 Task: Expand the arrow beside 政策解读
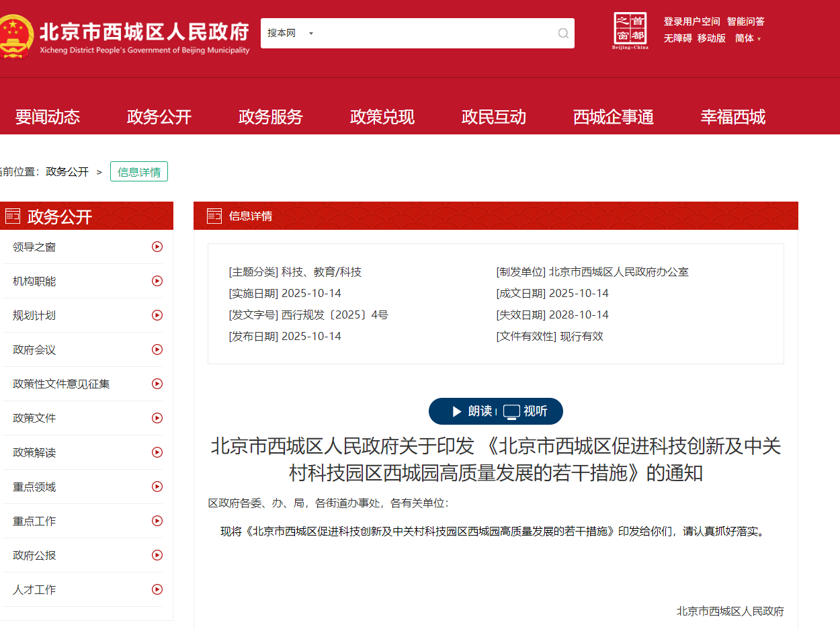[157, 452]
